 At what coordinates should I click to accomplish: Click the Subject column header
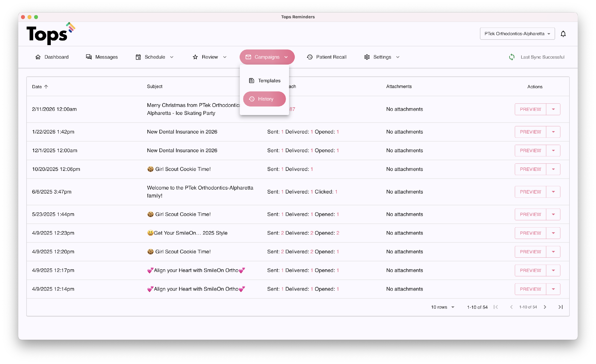[155, 87]
